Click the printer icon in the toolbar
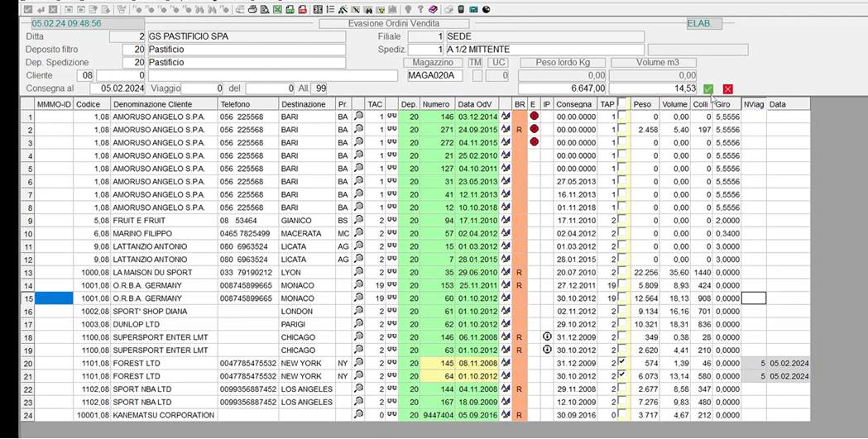 (252, 10)
